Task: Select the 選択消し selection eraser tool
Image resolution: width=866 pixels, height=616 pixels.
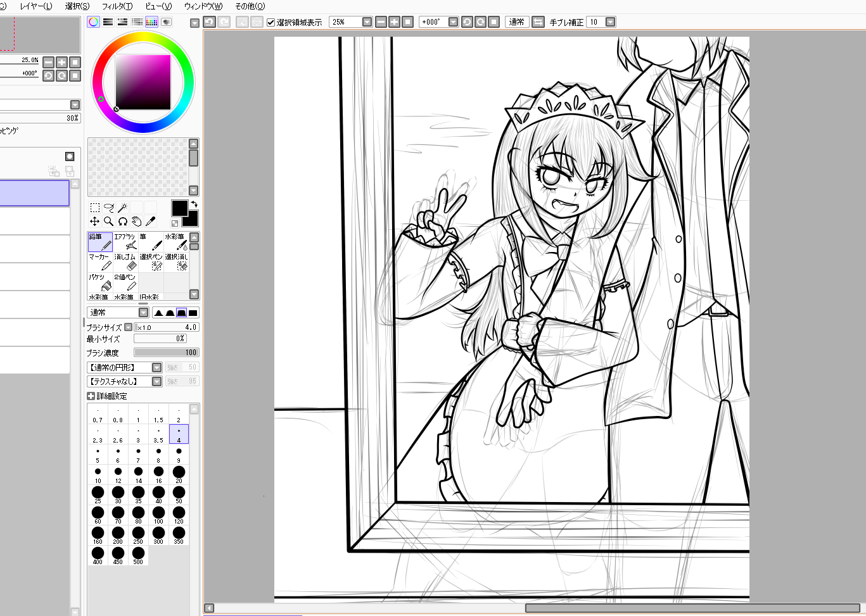Action: (x=176, y=262)
